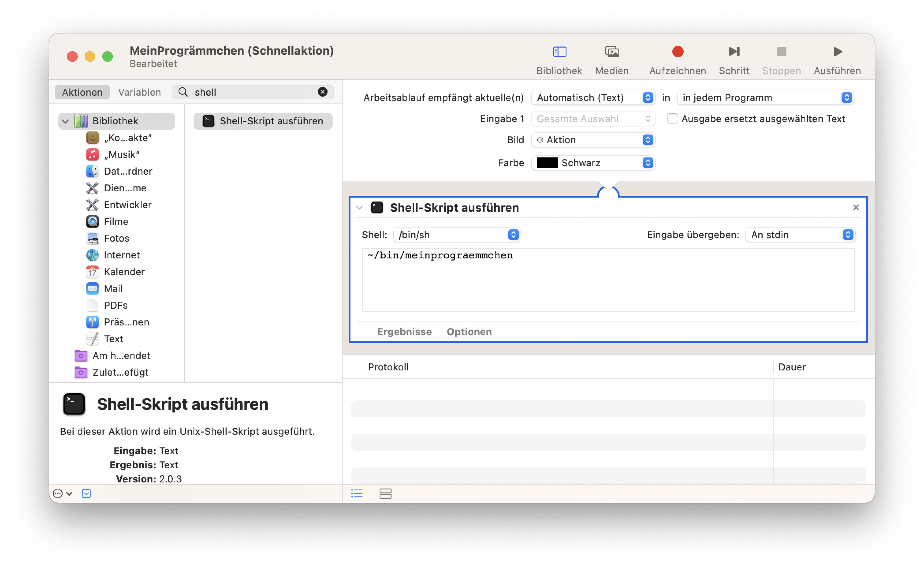Open the Shell /bin/sh dropdown
Viewport: 924px width, 568px height.
pos(456,235)
